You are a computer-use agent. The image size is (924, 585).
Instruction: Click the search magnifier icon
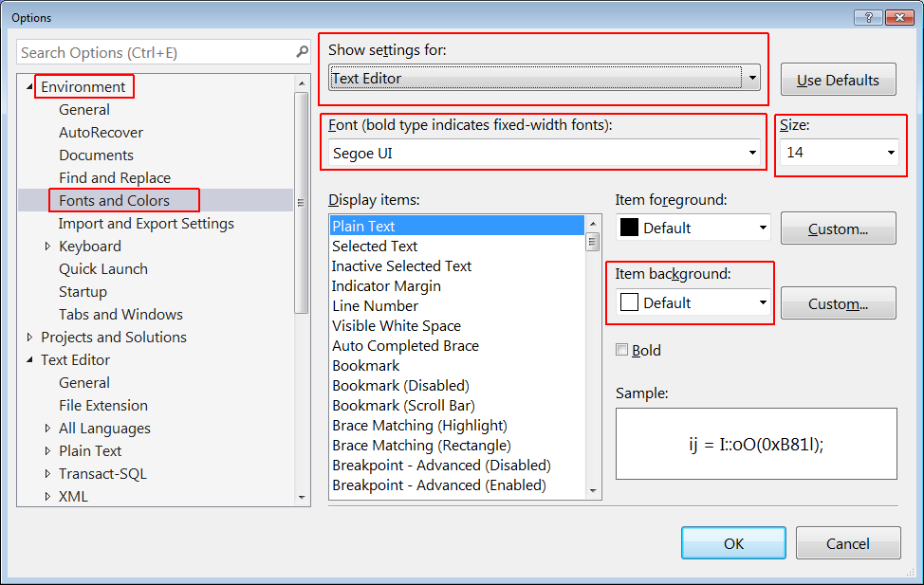[302, 52]
